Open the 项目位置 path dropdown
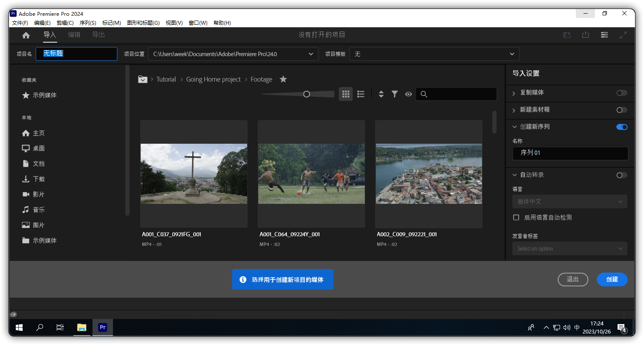644x345 pixels. click(233, 54)
